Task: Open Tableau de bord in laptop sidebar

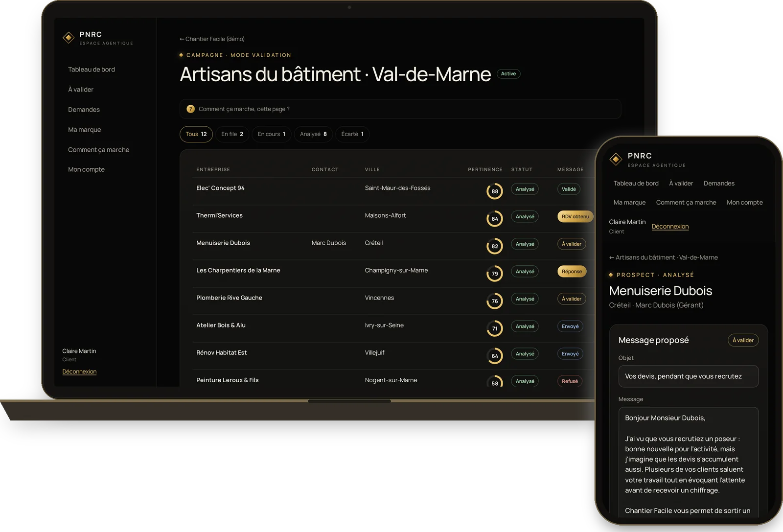Action: point(92,69)
